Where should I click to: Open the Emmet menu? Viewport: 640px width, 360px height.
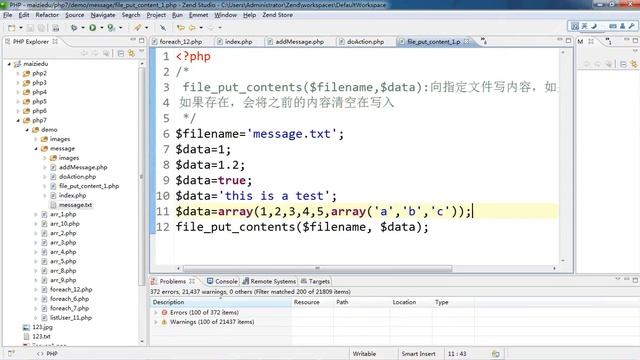click(198, 15)
